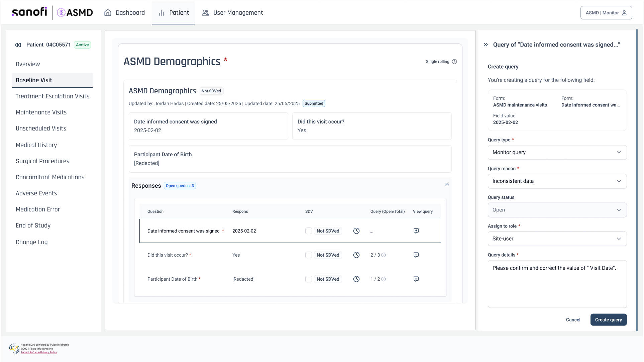
Task: Check SDV box for informed consent row
Action: click(309, 231)
